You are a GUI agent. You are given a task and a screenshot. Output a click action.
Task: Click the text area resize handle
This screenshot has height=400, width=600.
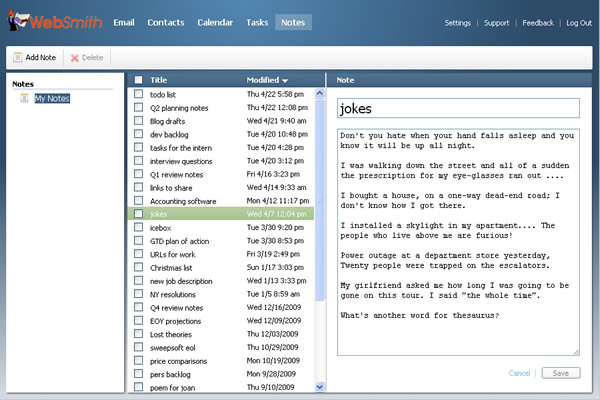[576, 352]
